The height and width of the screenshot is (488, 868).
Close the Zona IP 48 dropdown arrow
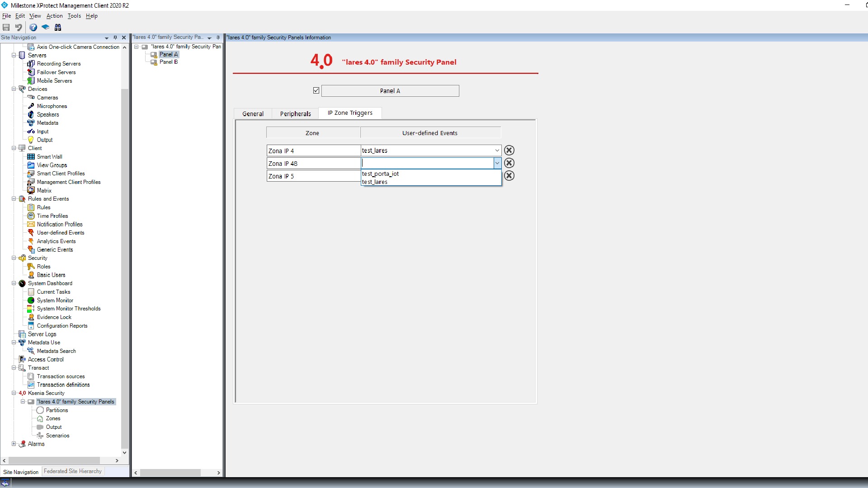pyautogui.click(x=497, y=163)
